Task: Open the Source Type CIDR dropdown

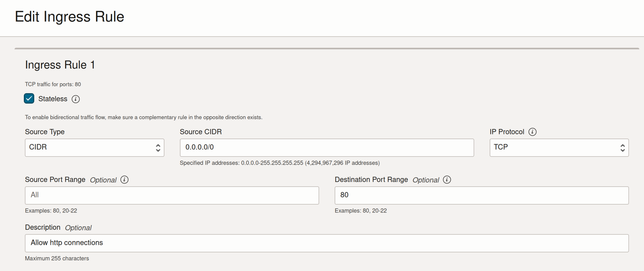Action: point(95,148)
